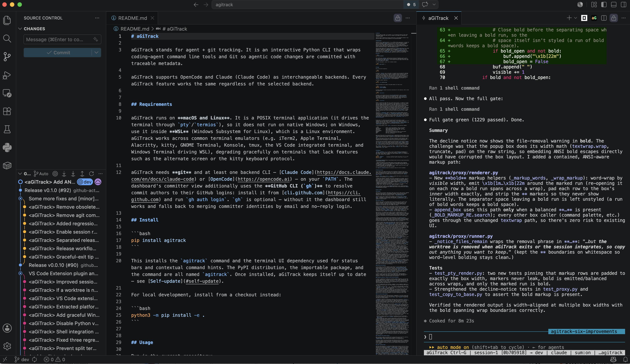This screenshot has width=630, height=364.
Task: Open the Explorer view in activity bar
Action: click(7, 20)
